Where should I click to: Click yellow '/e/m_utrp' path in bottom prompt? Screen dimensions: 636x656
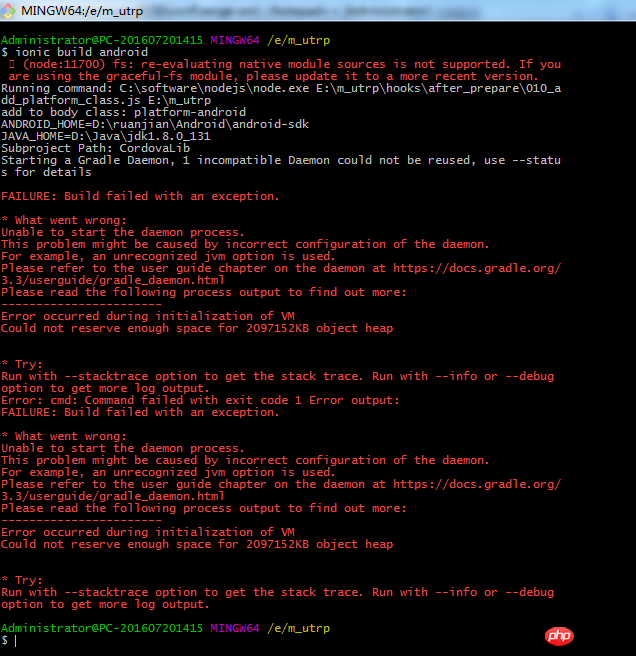point(298,628)
